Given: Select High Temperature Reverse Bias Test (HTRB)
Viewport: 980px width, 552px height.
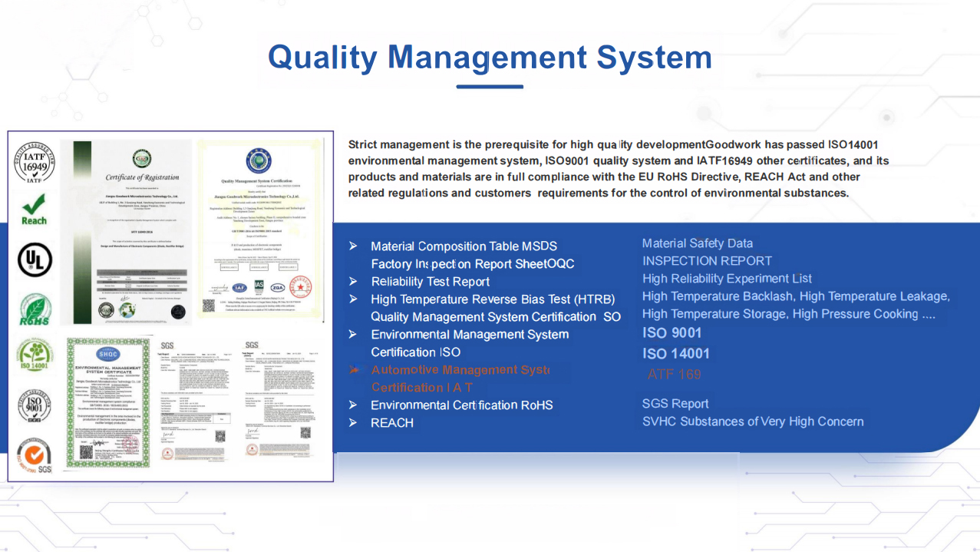Looking at the screenshot, I should (x=493, y=299).
